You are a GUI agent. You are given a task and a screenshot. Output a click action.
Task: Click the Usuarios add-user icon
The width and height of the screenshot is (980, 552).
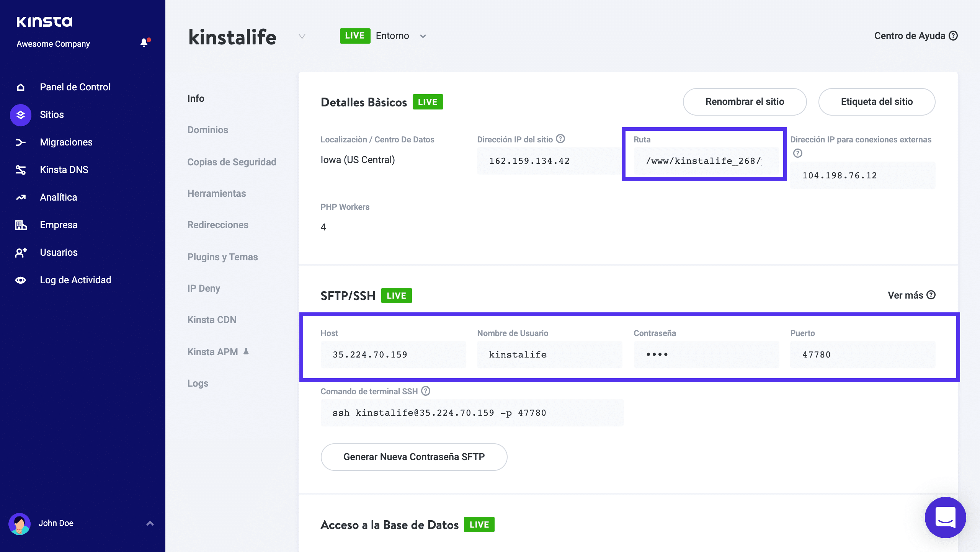[21, 253]
